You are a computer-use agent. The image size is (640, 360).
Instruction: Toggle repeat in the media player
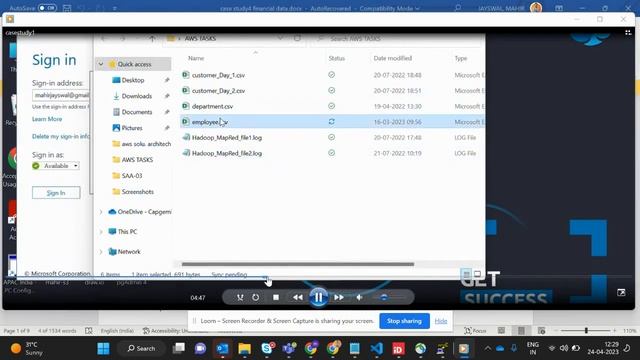click(256, 298)
